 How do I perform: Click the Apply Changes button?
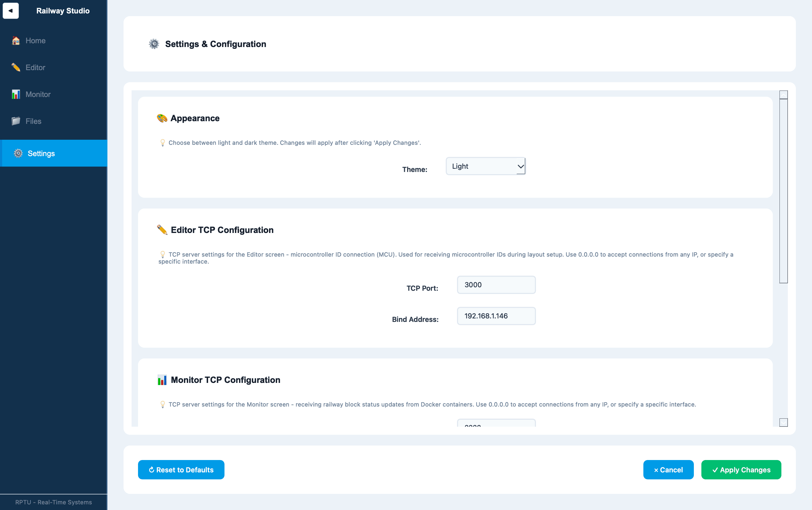point(741,469)
